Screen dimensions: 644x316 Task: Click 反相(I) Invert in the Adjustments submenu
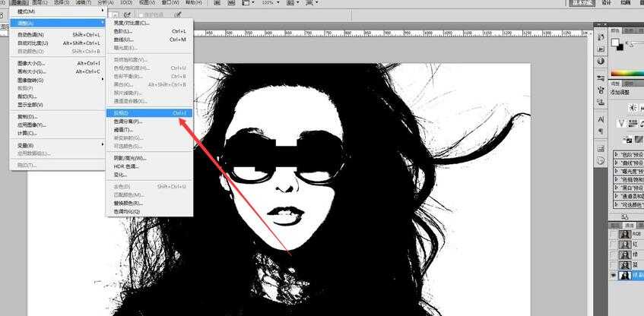(x=149, y=113)
